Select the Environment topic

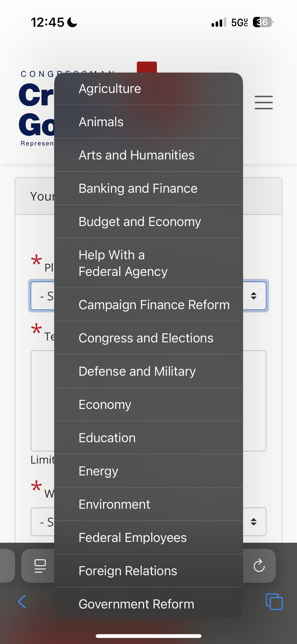(149, 504)
